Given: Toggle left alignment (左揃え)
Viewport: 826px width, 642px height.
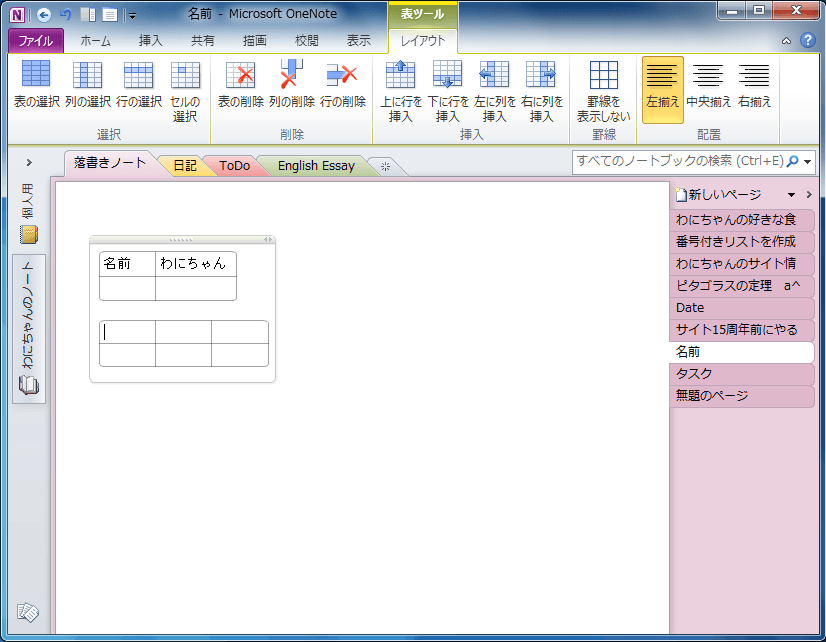Looking at the screenshot, I should tap(663, 90).
